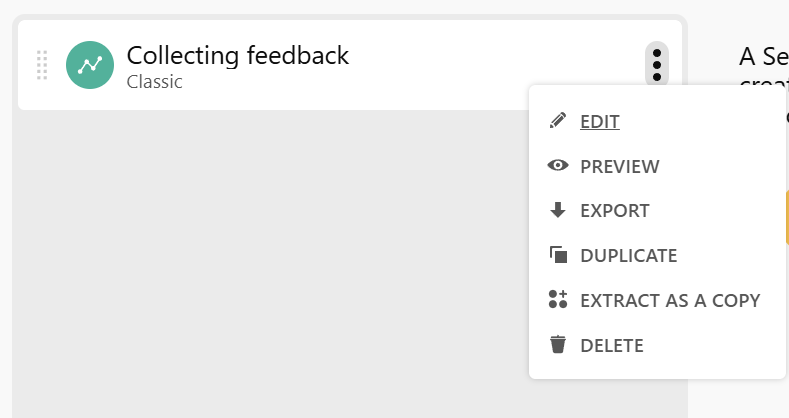Screen dimensions: 789x418
Task: Click the Extract as a copy icon
Action: tap(558, 300)
